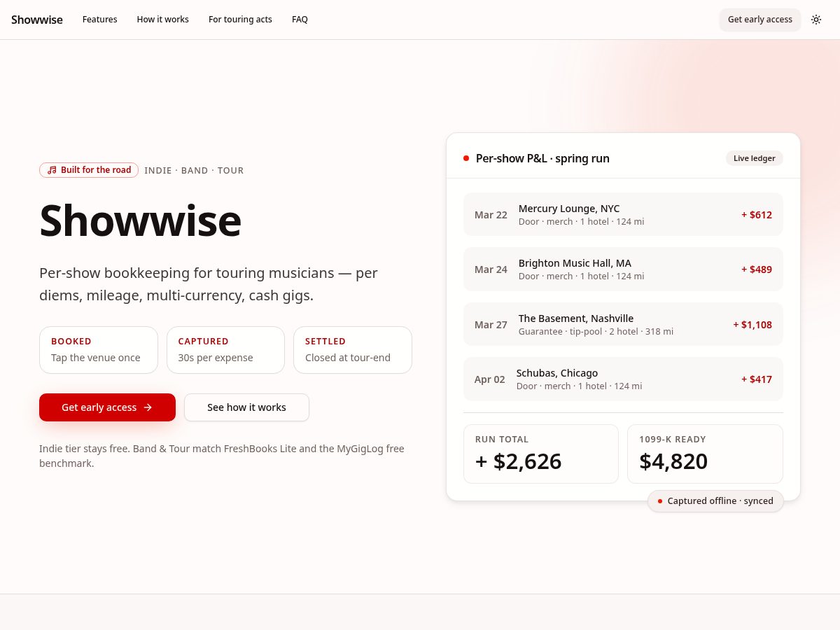Click the red dot in Captured offline badge
The height and width of the screenshot is (630, 840).
660,501
